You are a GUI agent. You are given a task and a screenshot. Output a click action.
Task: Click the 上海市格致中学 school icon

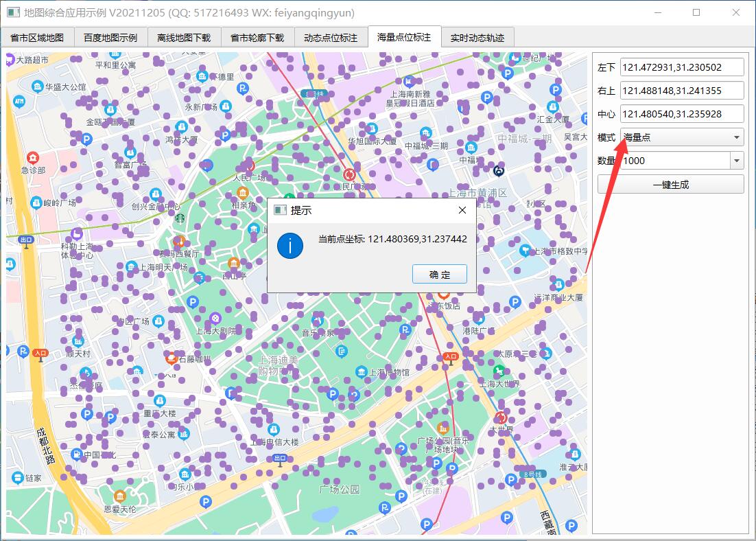525,251
